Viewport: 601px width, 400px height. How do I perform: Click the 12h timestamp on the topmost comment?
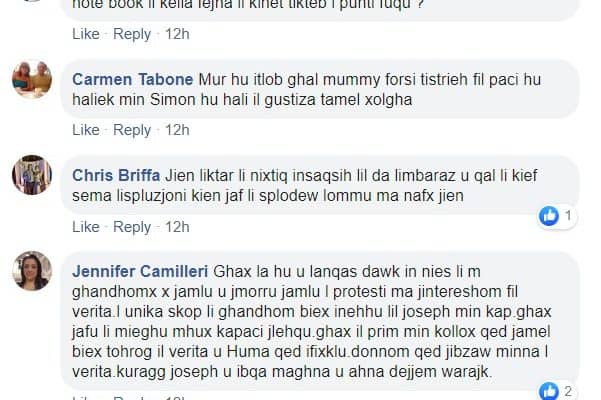[x=177, y=34]
